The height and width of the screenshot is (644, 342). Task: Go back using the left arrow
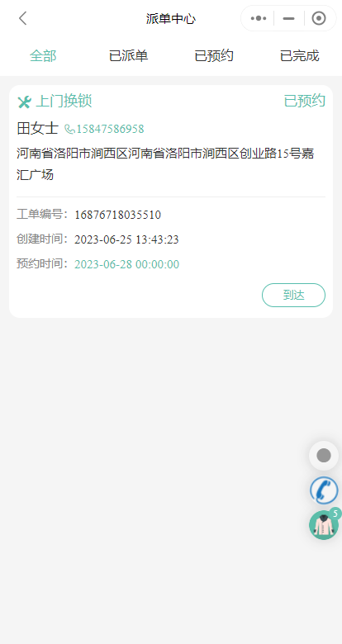[23, 18]
